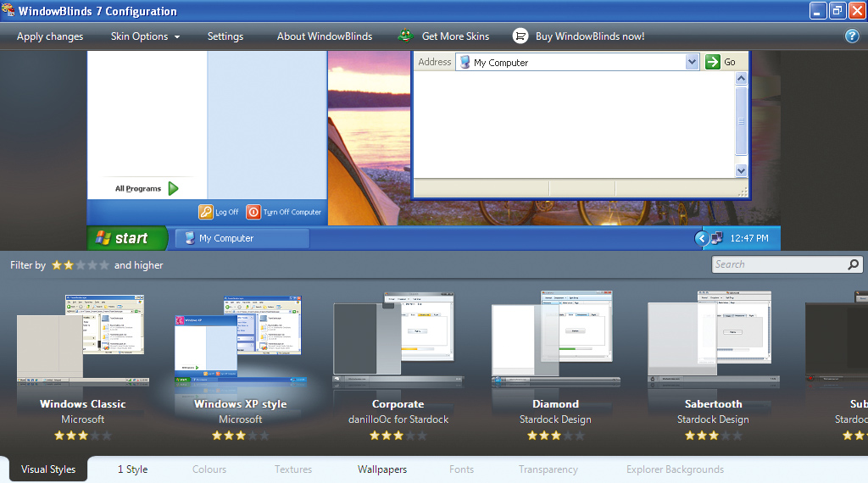The image size is (868, 483).
Task: Click the Log Off key icon
Action: coord(205,212)
